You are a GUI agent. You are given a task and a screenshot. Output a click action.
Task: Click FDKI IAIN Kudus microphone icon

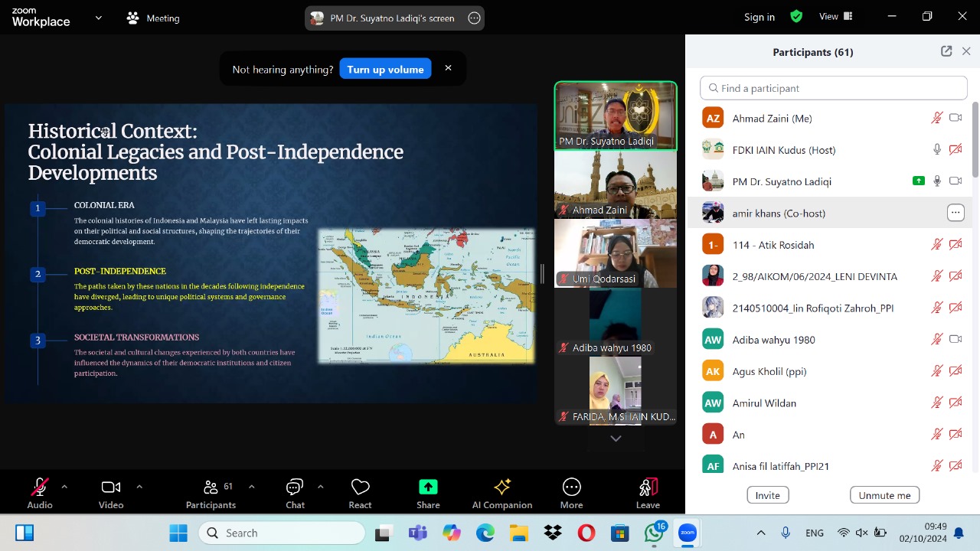coord(936,149)
